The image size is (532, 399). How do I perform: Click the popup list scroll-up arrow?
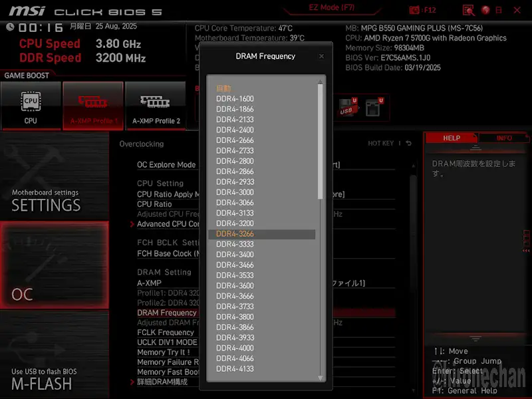click(x=320, y=82)
